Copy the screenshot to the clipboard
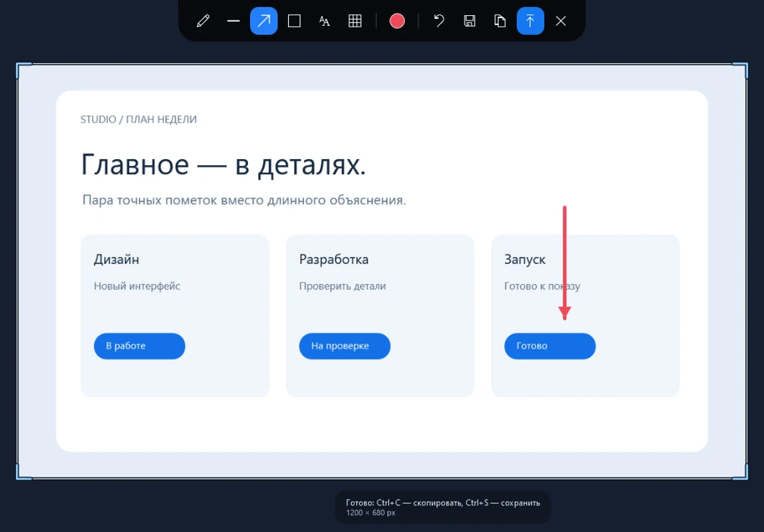 pyautogui.click(x=500, y=21)
